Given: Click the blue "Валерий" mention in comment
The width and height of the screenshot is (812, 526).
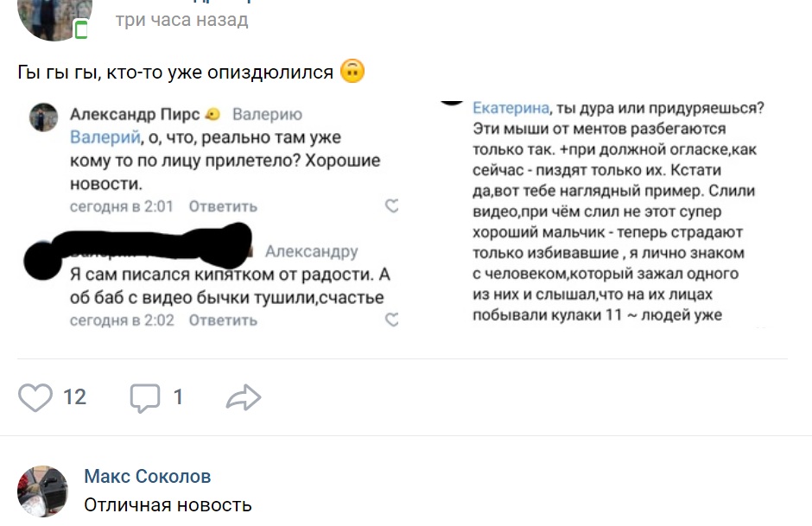Looking at the screenshot, I should coord(105,137).
